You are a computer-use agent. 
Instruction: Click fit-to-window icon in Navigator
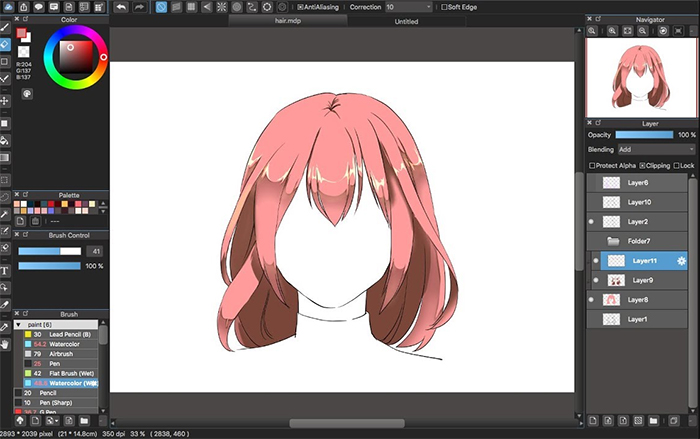click(x=627, y=31)
